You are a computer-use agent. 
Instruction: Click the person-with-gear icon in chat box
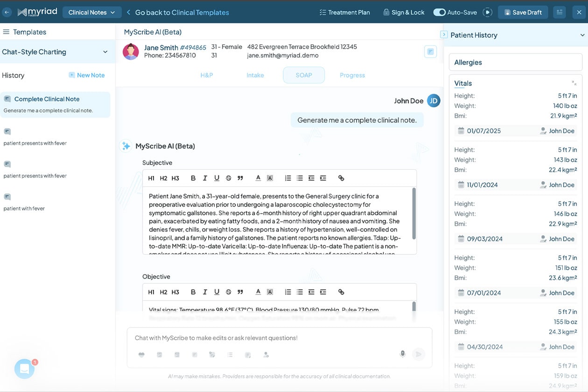pos(266,355)
